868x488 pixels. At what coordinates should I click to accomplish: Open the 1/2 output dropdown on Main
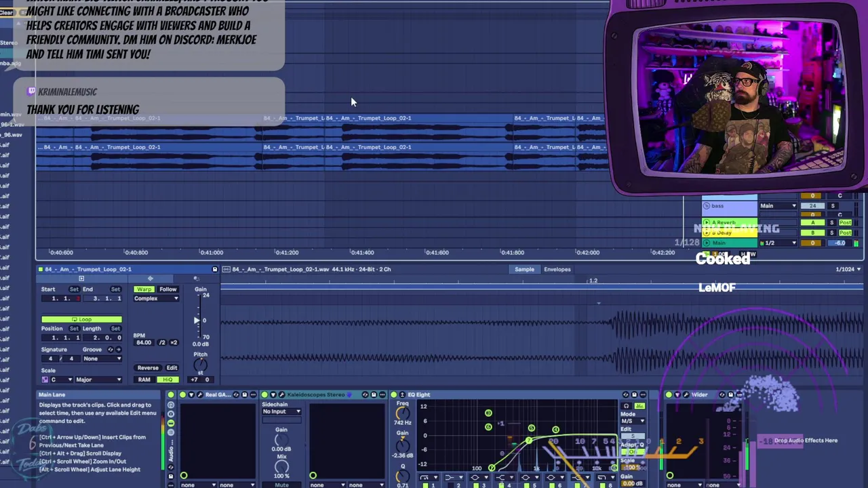(x=778, y=243)
